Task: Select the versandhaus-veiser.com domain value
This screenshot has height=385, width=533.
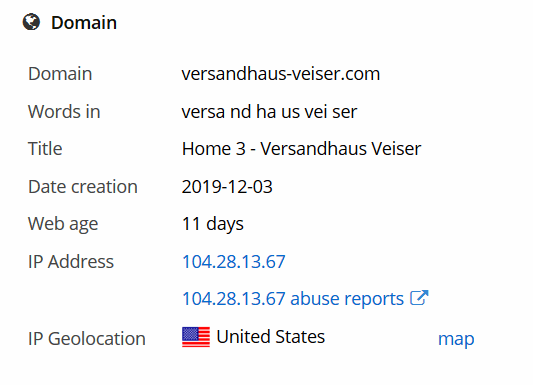Action: pyautogui.click(x=281, y=74)
